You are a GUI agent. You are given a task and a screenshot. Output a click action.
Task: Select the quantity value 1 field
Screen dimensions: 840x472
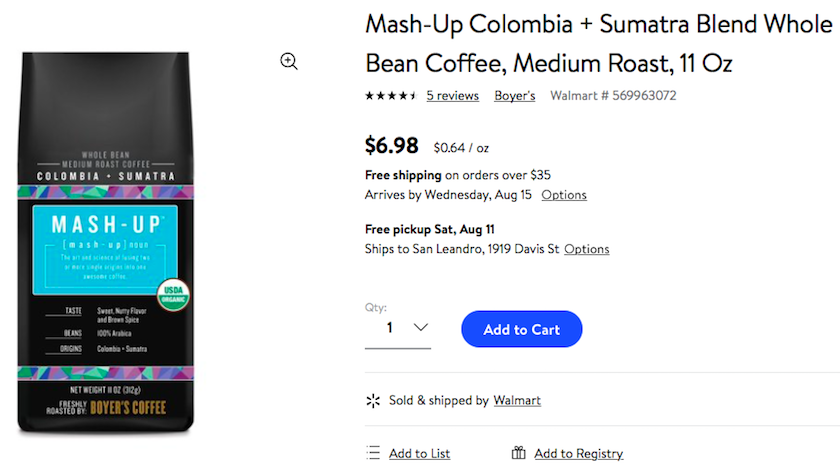tap(390, 327)
